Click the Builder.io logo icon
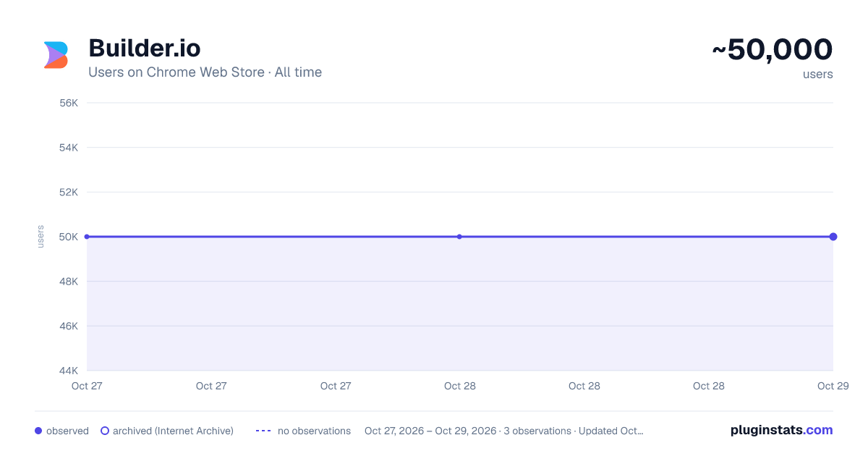This screenshot has height=456, width=868. click(56, 55)
